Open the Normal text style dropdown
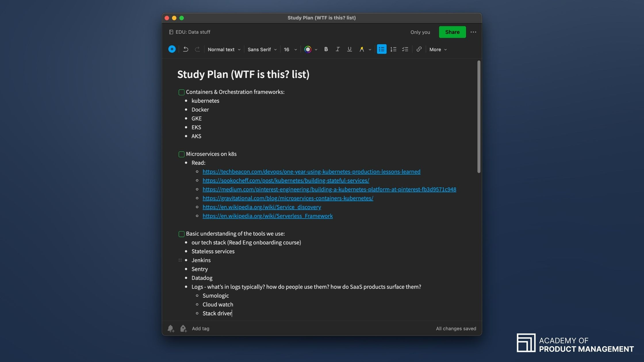 (x=224, y=49)
